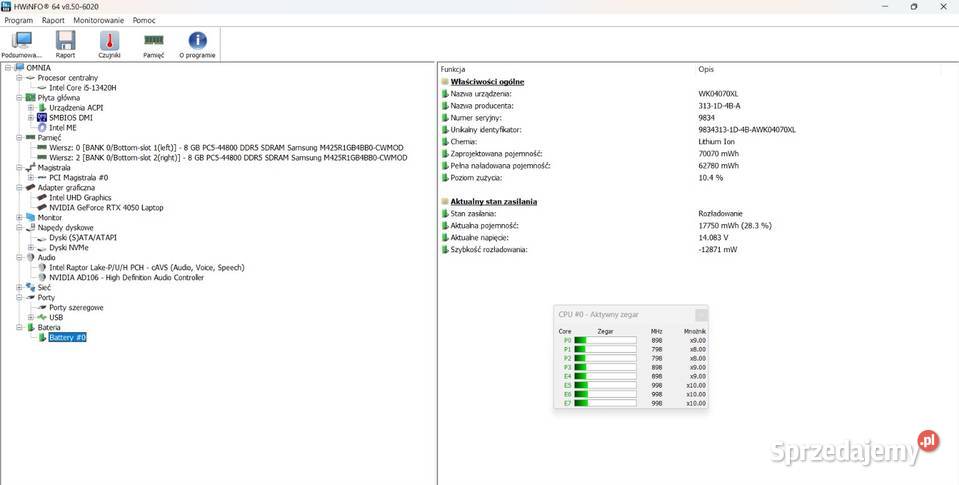The image size is (959, 485).
Task: Select the Wiersz: 0 memory module row
Action: point(228,148)
